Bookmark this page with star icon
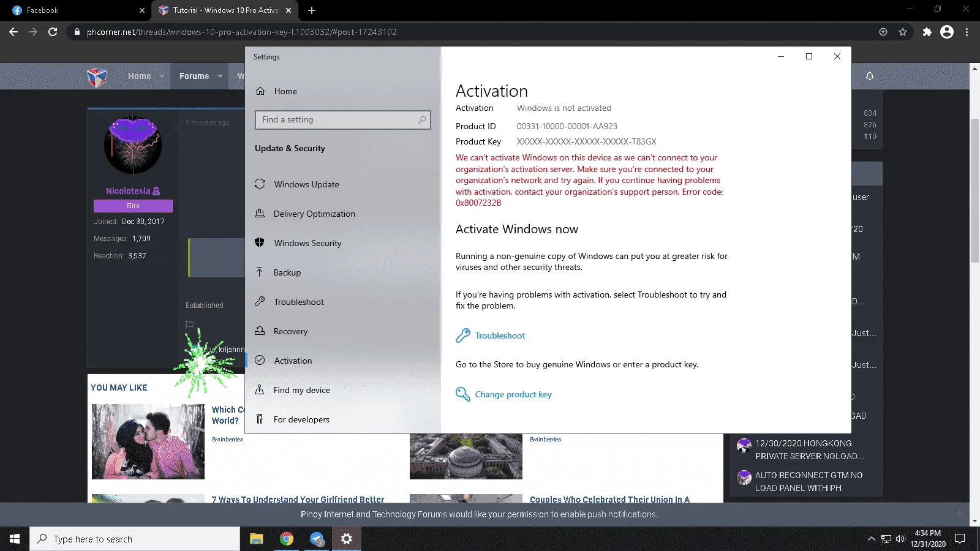This screenshot has height=551, width=980. 903,32
